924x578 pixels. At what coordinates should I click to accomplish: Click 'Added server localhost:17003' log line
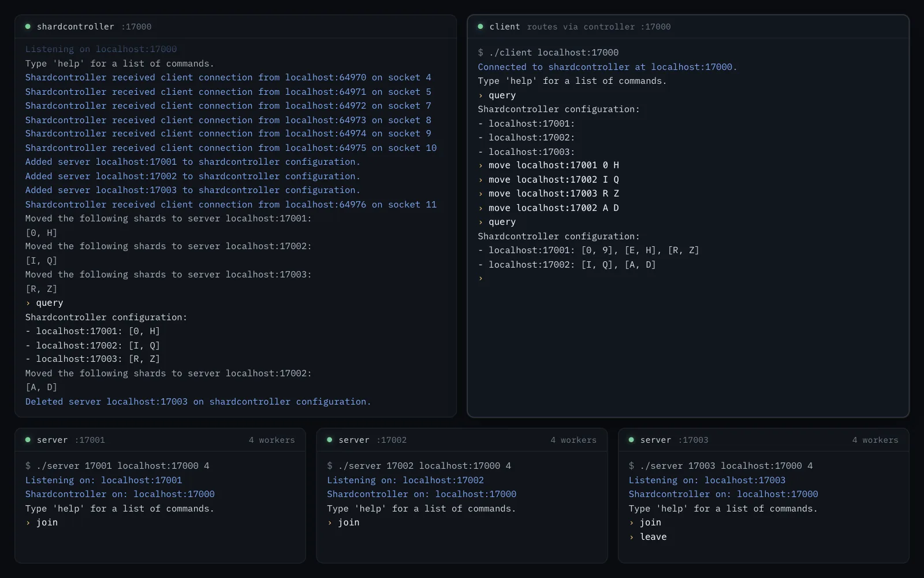click(193, 190)
